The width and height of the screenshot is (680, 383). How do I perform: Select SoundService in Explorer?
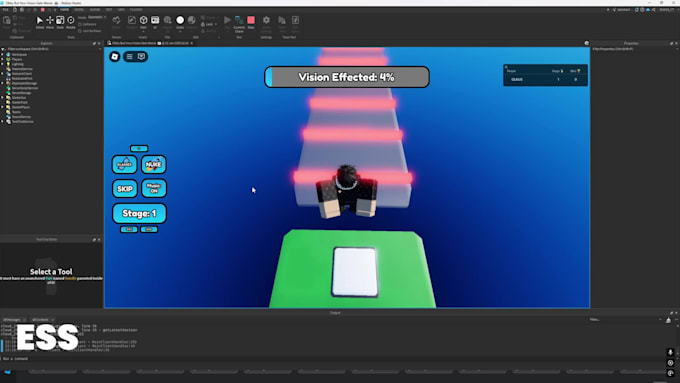[21, 117]
